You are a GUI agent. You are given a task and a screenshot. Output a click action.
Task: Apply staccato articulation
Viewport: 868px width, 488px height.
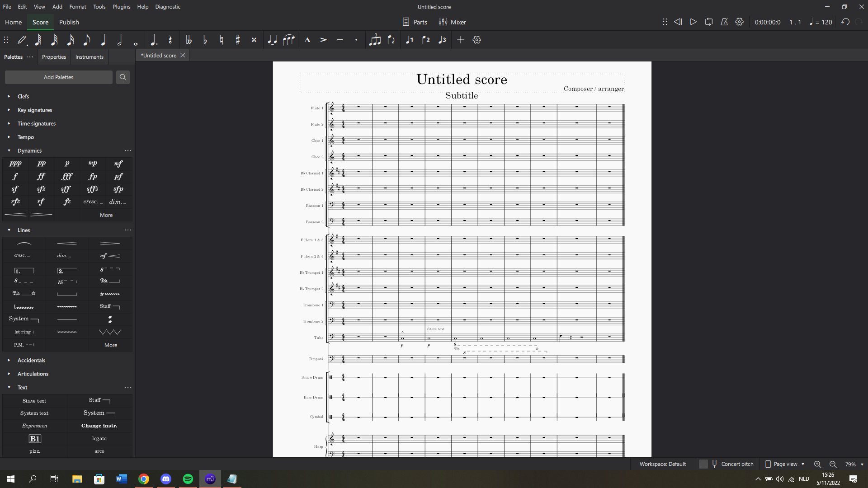click(x=356, y=40)
